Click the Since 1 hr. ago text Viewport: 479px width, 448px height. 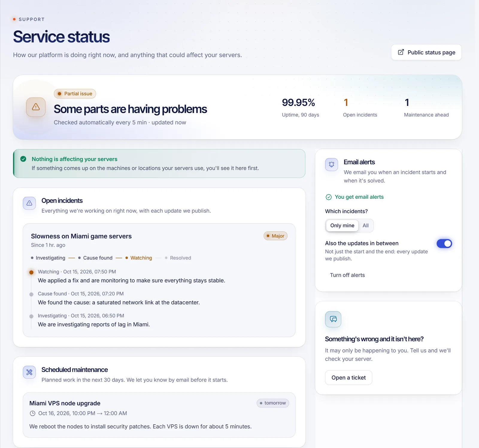click(48, 245)
